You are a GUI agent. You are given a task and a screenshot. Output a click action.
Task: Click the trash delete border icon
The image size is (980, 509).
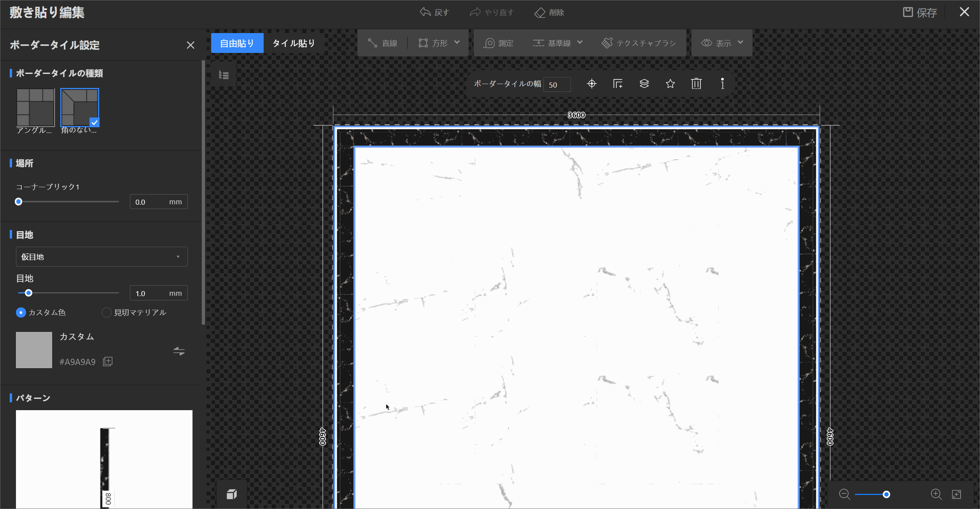(696, 84)
